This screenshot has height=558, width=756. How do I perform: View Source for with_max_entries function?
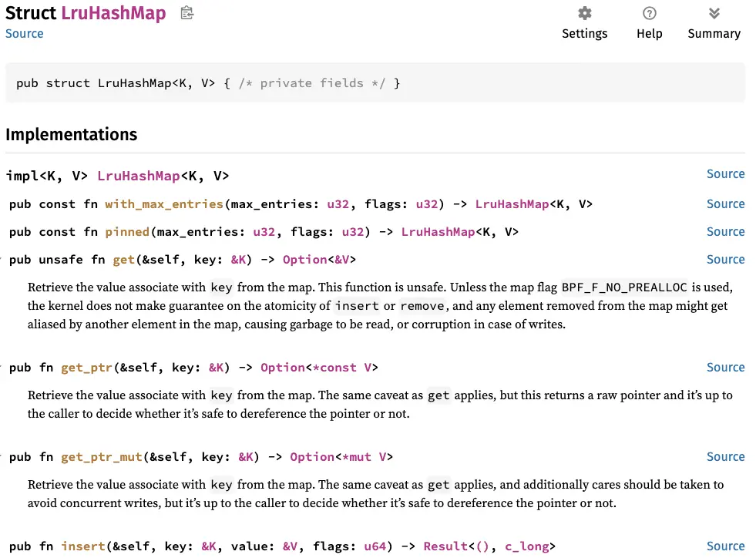click(725, 203)
